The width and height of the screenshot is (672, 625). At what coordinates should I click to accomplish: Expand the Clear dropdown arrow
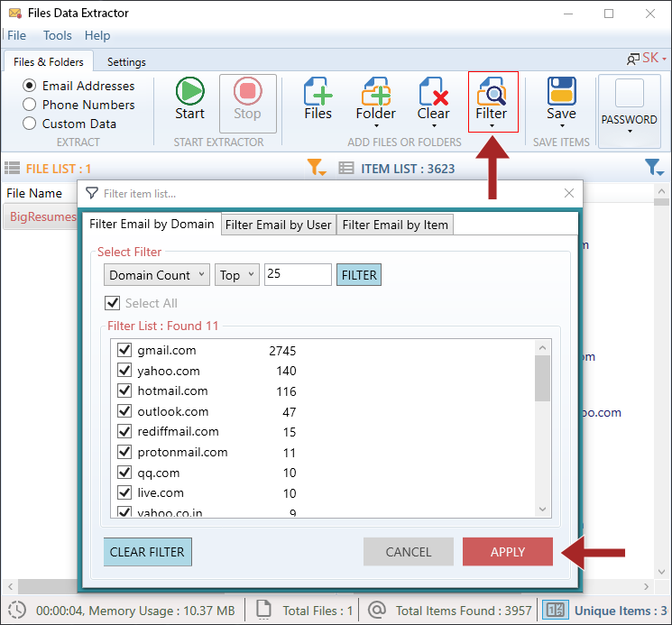[x=434, y=126]
